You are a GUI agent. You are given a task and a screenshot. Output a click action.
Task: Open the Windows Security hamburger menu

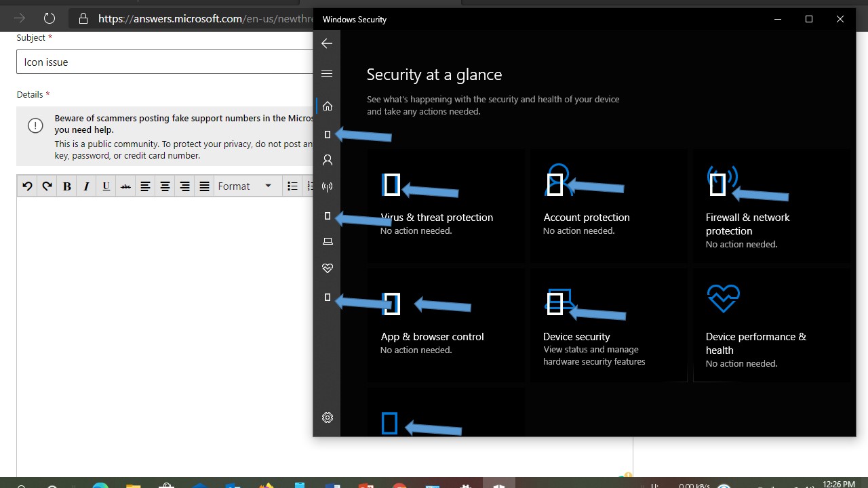(x=327, y=74)
